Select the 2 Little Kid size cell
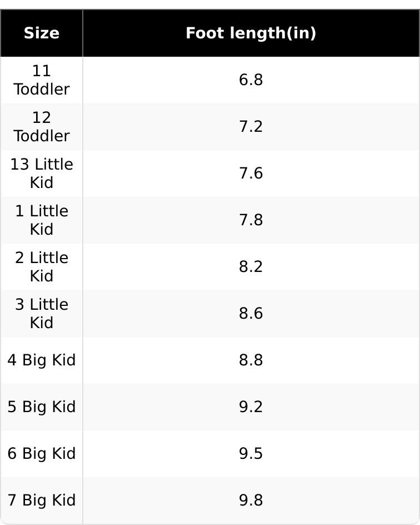This screenshot has width=420, height=525. pyautogui.click(x=42, y=267)
